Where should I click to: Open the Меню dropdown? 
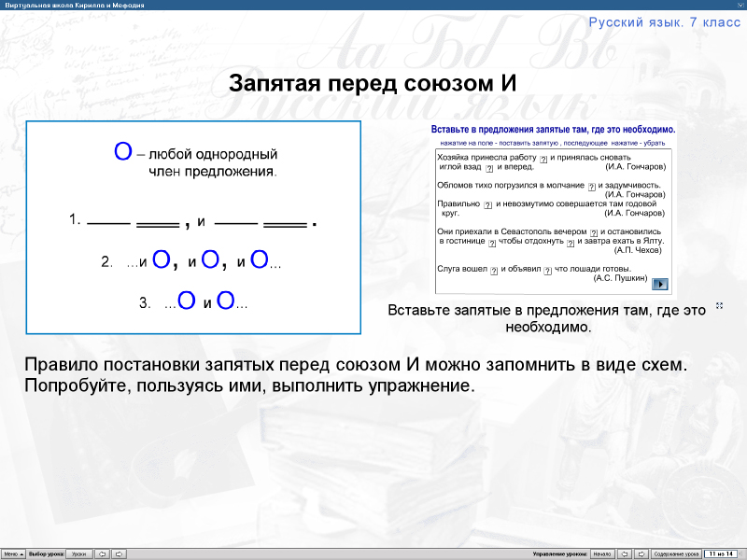[13, 553]
